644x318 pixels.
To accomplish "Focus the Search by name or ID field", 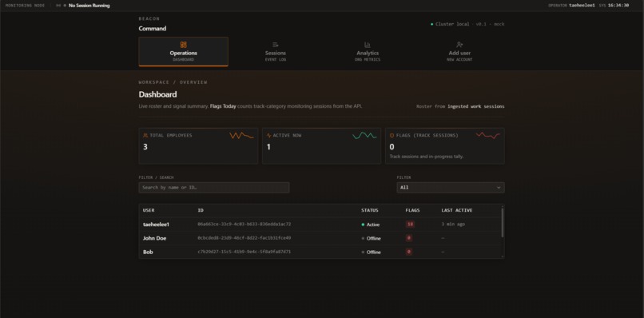I will [x=214, y=187].
